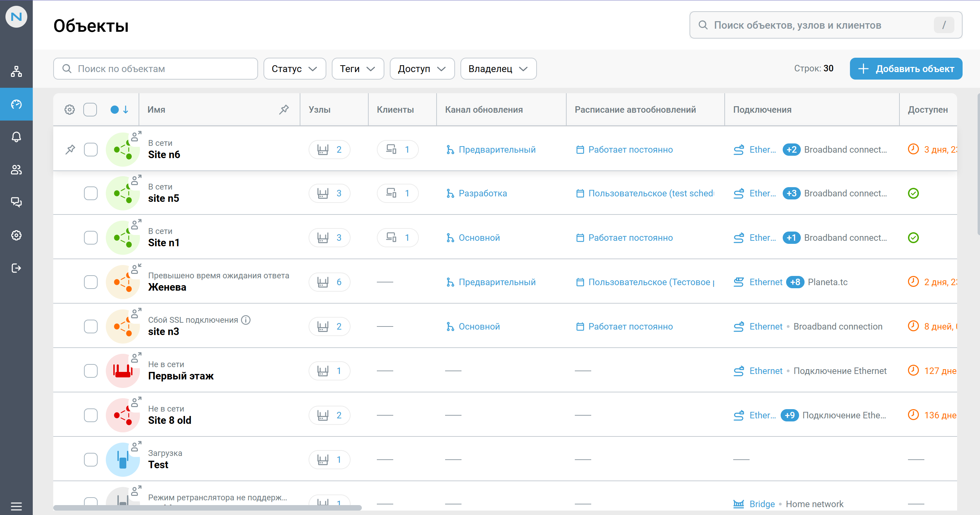Open settings gear in left sidebar
The image size is (980, 515).
(16, 235)
